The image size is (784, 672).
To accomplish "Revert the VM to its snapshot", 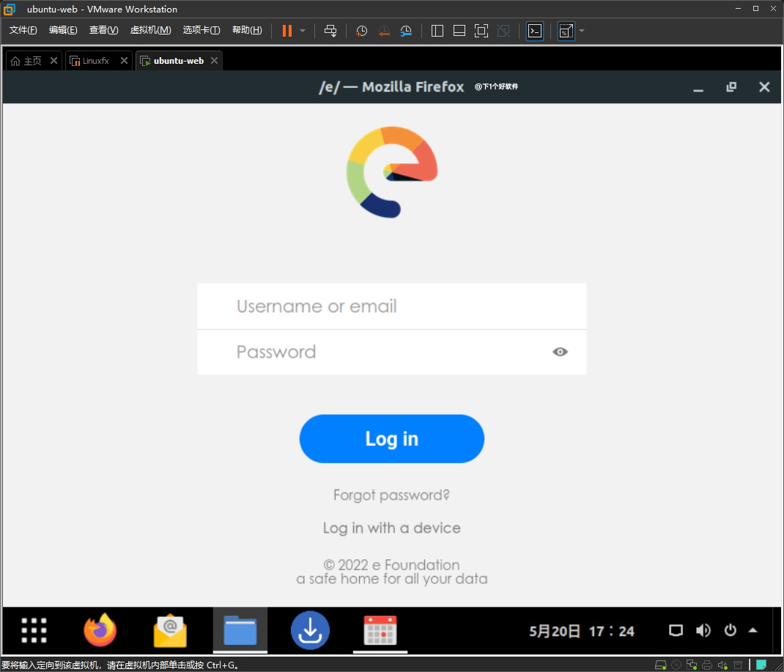I will tap(383, 31).
